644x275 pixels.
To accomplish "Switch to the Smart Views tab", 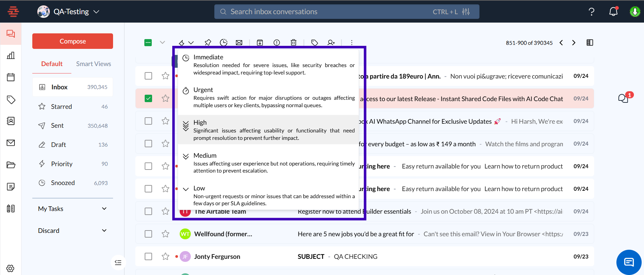I will (93, 64).
